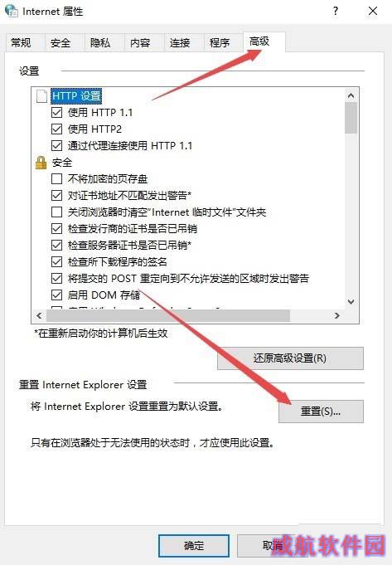
Task: Check 关闭浏览器时清空 Internet 临时文件 option
Action: [56, 212]
